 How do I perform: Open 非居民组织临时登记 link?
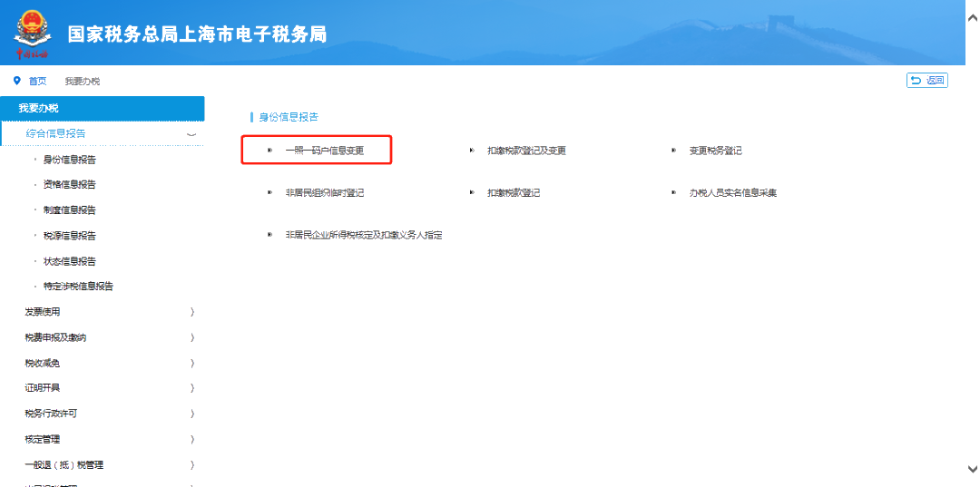[x=324, y=193]
